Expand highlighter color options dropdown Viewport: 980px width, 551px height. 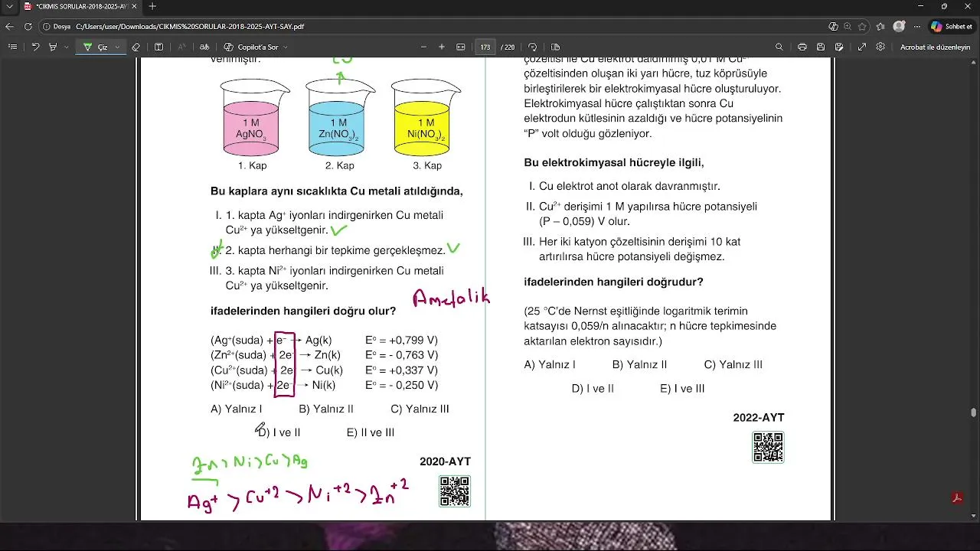coord(66,47)
